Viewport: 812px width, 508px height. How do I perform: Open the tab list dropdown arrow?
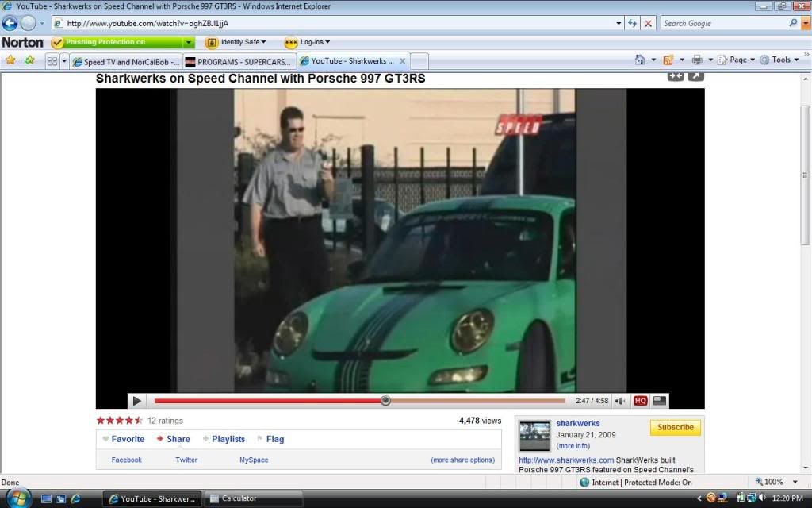pos(64,61)
